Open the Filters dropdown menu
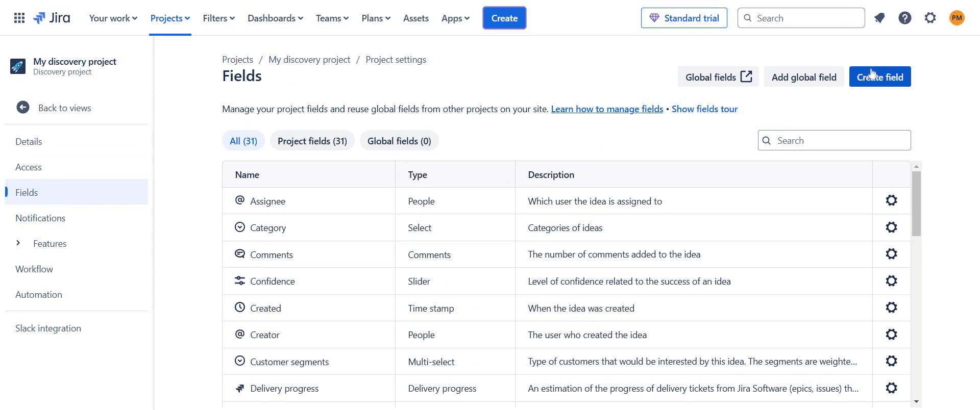The image size is (980, 410). pyautogui.click(x=218, y=18)
